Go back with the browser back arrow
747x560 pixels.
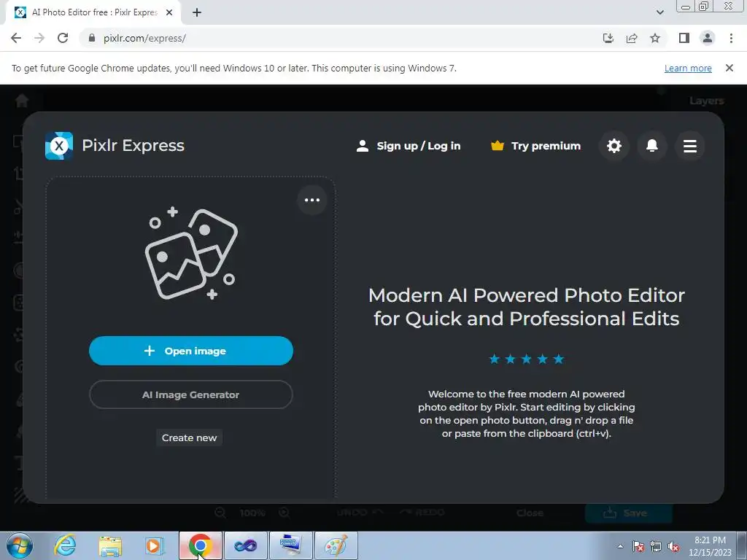click(x=16, y=38)
